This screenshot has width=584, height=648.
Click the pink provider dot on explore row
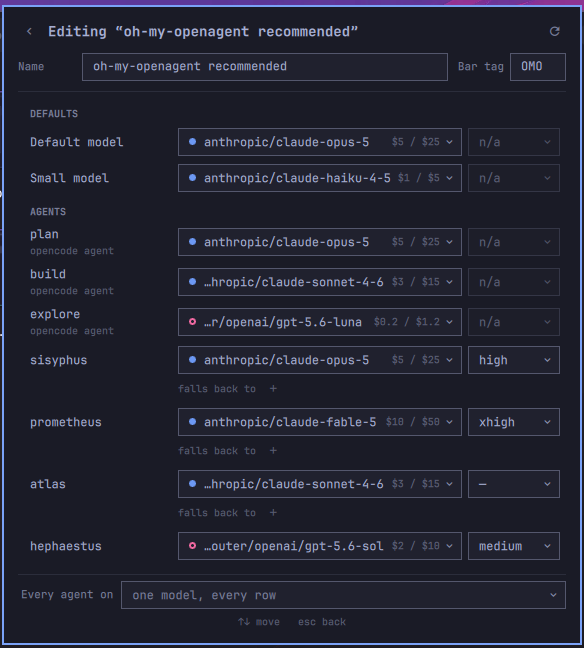(192, 322)
